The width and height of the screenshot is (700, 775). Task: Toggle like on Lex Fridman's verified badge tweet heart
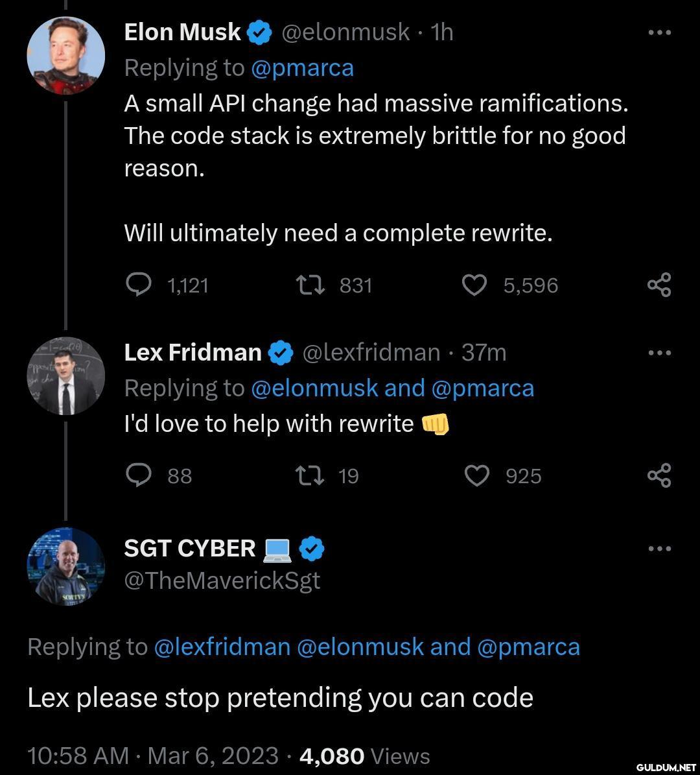(x=476, y=475)
